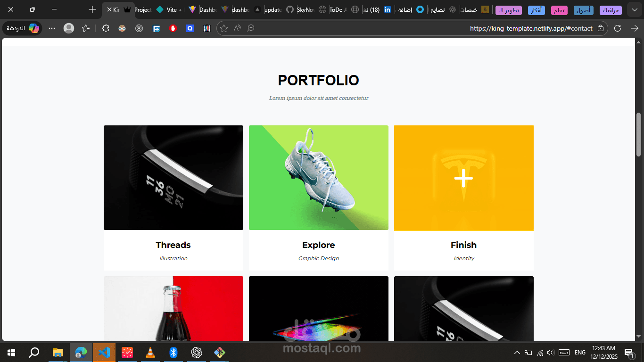
Task: Click the page vertical scrollbar thumb
Action: pyautogui.click(x=639, y=134)
